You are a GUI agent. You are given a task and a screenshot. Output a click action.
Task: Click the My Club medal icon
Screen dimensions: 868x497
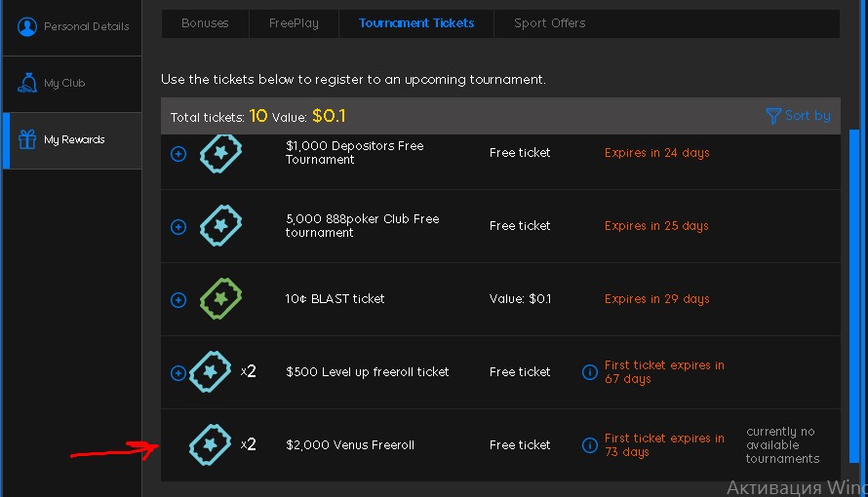pyautogui.click(x=27, y=83)
